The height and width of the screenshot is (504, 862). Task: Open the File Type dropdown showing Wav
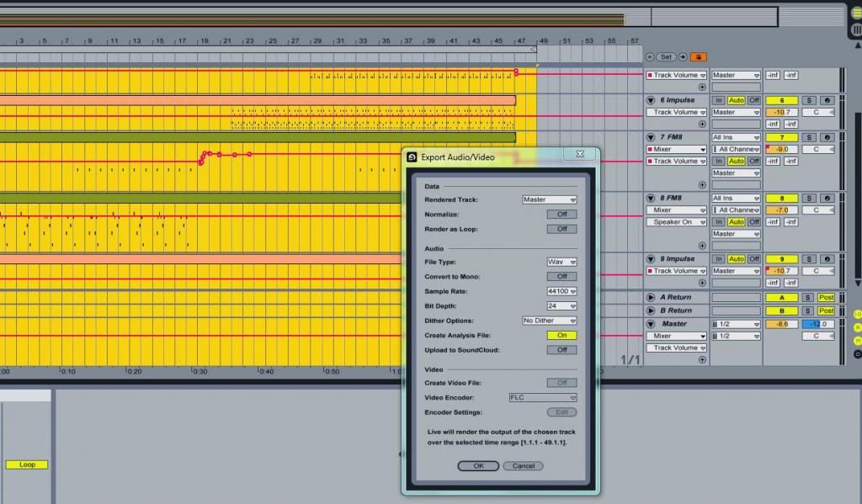point(561,262)
